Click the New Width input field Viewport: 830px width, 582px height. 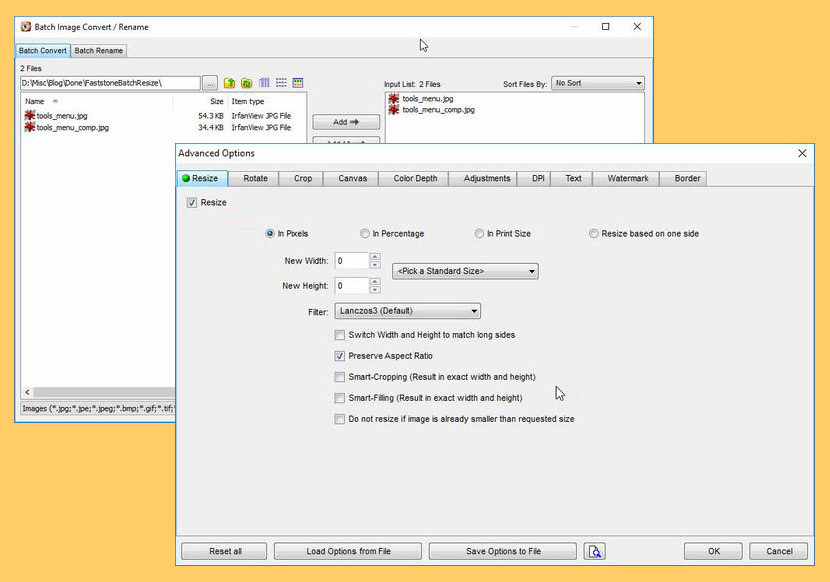point(351,261)
